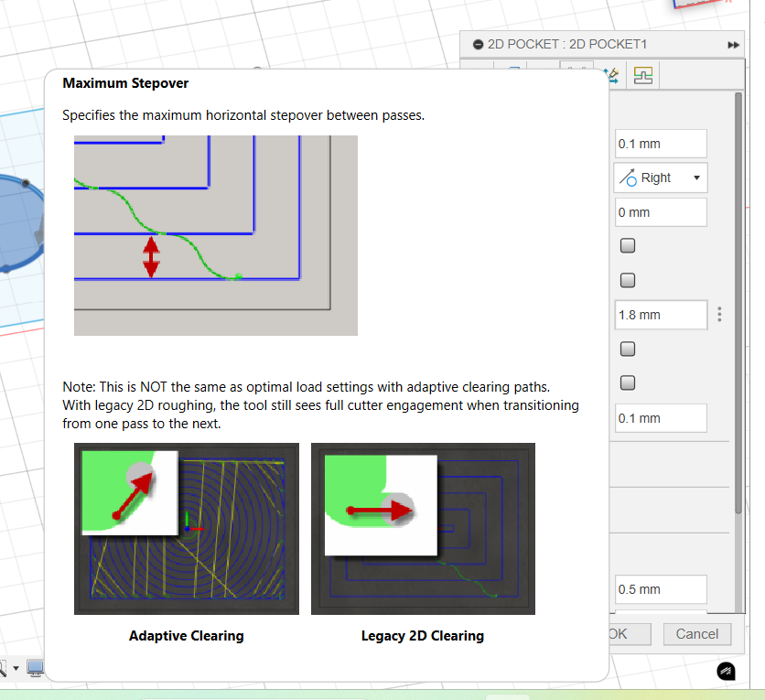Image resolution: width=765 pixels, height=700 pixels.
Task: Click the stepover diagram with red arrow
Action: pos(216,235)
